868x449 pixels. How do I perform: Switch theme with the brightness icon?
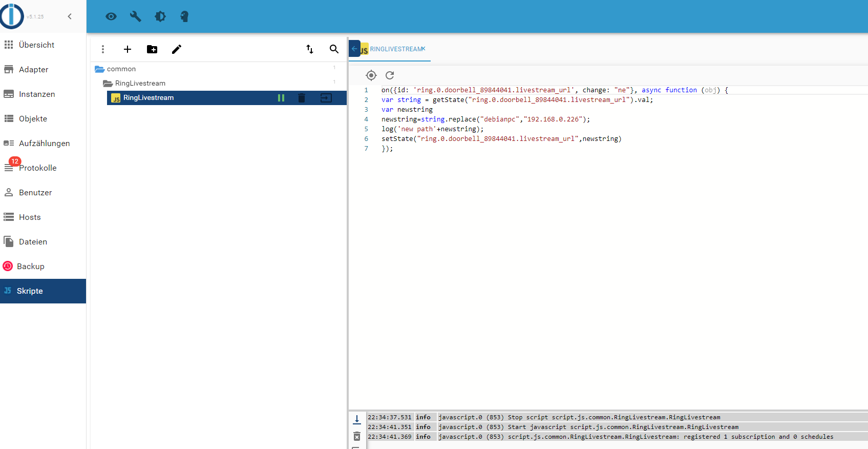[x=160, y=16]
